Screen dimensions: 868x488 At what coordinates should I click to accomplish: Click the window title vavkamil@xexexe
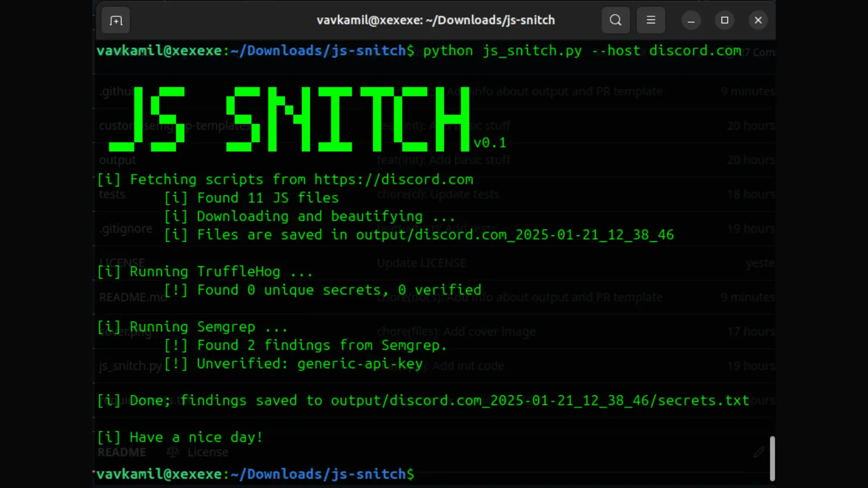point(435,21)
